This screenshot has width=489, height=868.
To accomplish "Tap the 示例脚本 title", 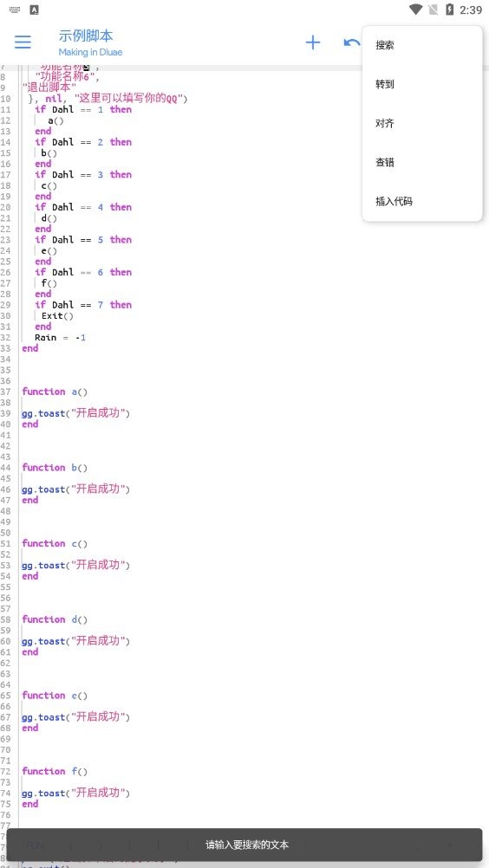I will point(86,36).
